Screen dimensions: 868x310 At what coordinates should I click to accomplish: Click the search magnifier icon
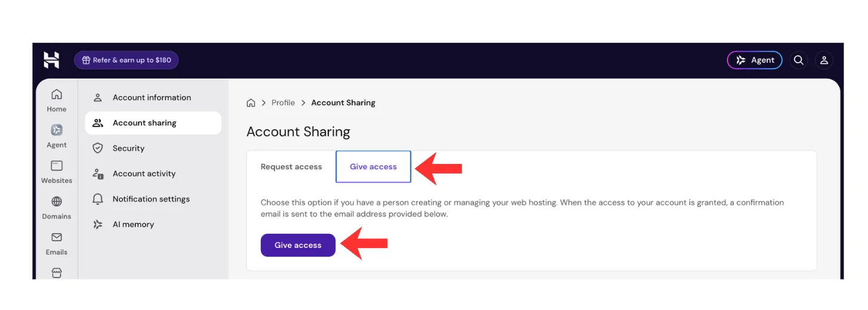tap(799, 60)
